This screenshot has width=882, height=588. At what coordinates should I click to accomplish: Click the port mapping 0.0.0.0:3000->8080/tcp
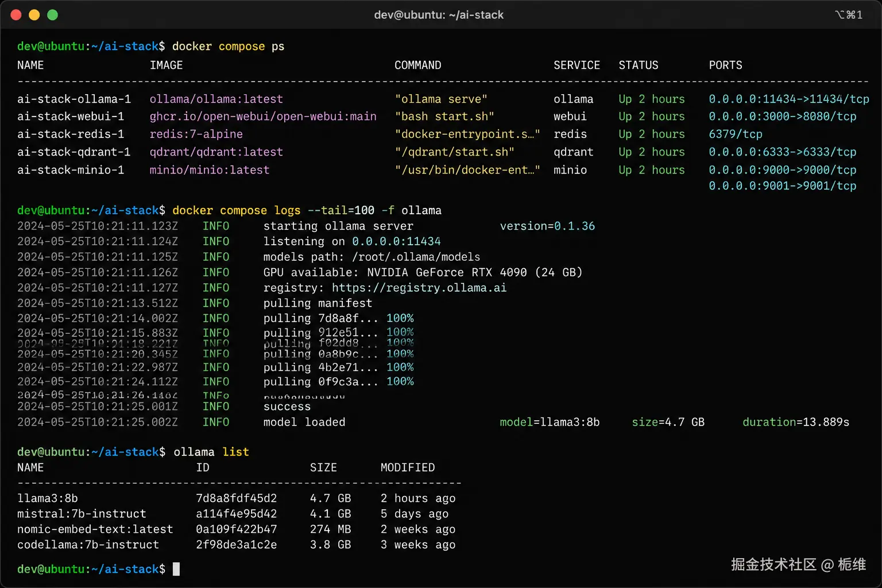coord(783,117)
